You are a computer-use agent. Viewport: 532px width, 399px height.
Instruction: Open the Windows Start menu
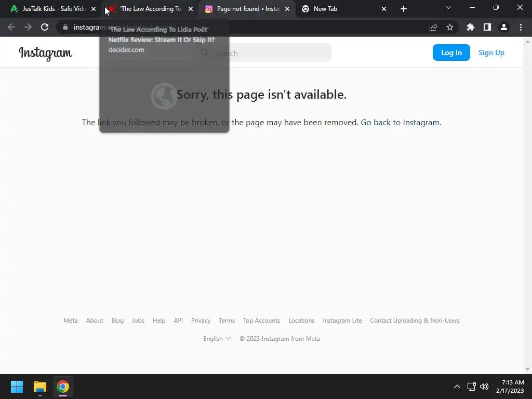(x=17, y=387)
